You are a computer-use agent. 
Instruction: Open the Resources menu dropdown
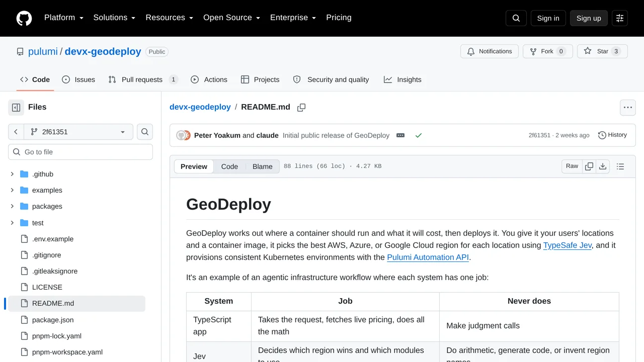pos(170,18)
